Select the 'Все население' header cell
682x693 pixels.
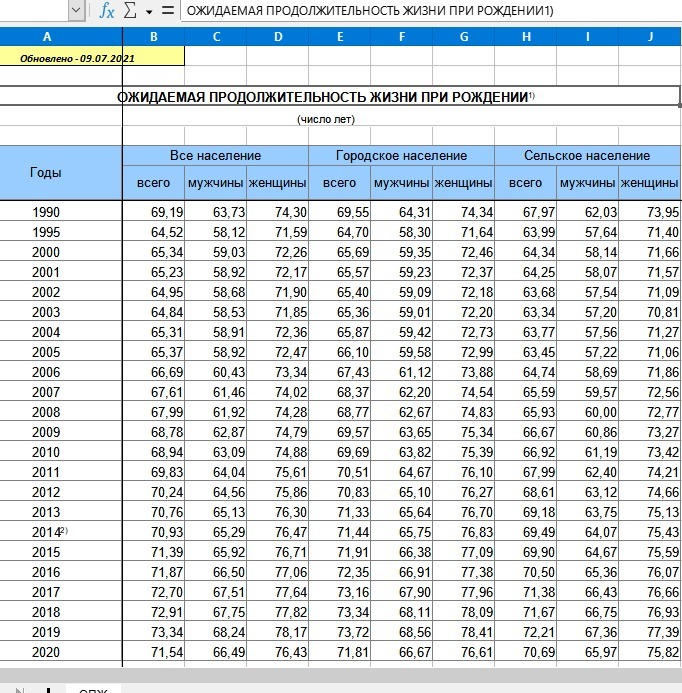click(215, 156)
